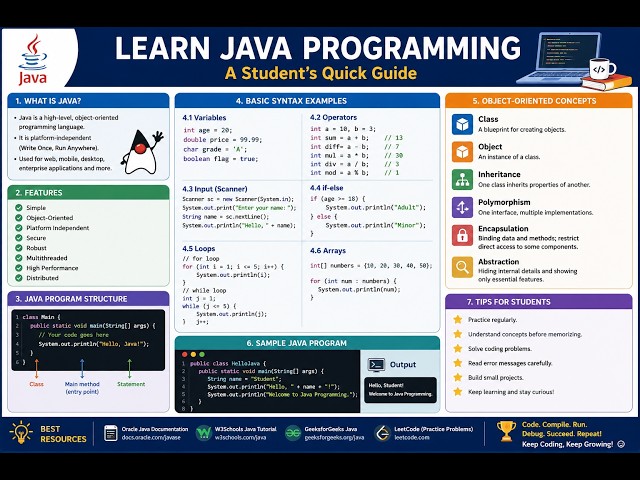Click the 4. Basic Syntax Examples header
The height and width of the screenshot is (480, 640).
click(307, 101)
